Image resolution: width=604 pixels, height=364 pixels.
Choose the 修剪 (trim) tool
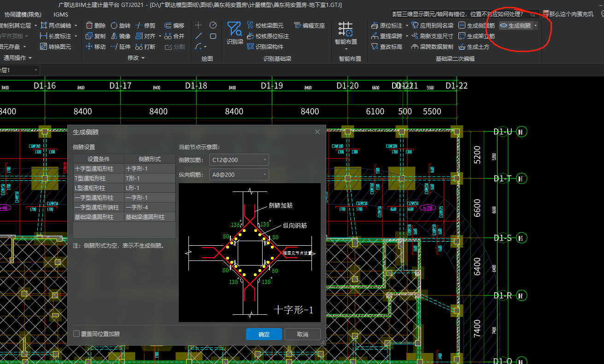coord(146,25)
